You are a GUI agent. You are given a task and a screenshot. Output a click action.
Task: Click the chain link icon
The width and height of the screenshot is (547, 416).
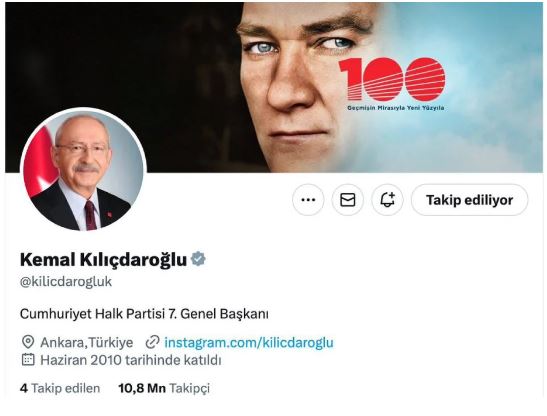point(152,342)
